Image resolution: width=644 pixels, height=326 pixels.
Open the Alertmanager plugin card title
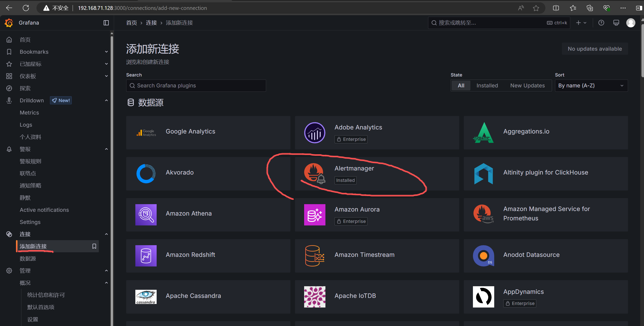tap(354, 168)
